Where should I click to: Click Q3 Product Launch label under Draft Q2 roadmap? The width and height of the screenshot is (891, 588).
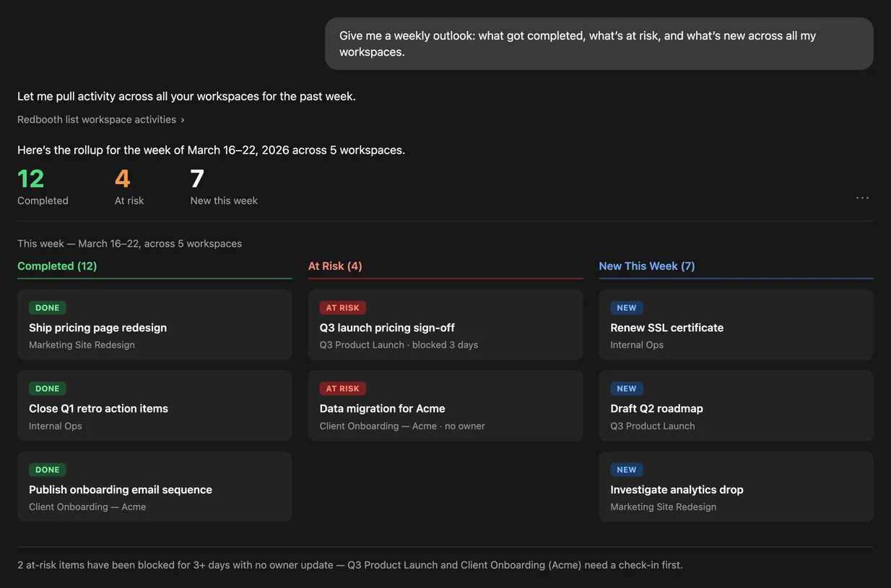click(x=653, y=426)
